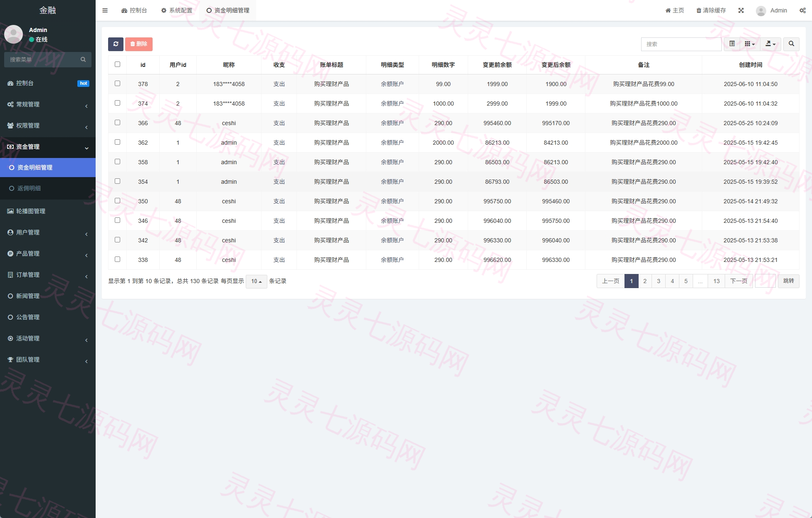The image size is (812, 518).
Task: Open the columns chooser dropdown
Action: tap(750, 44)
